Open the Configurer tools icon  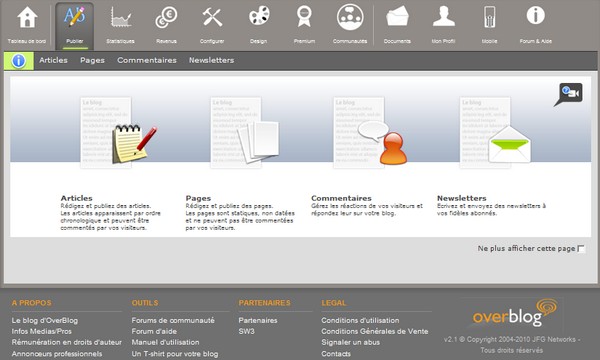click(212, 18)
